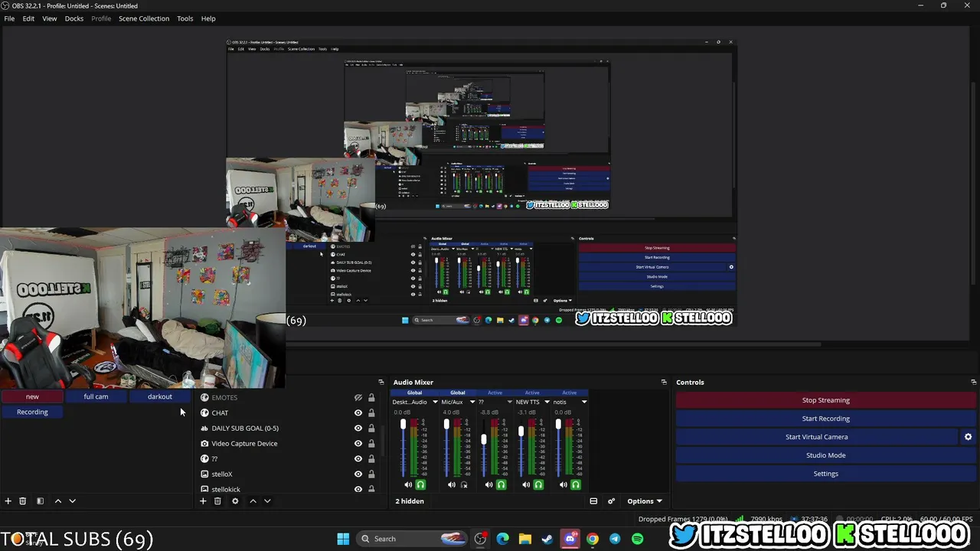Toggle NEW TTS monitoring headphone button
980x551 pixels.
pyautogui.click(x=538, y=484)
